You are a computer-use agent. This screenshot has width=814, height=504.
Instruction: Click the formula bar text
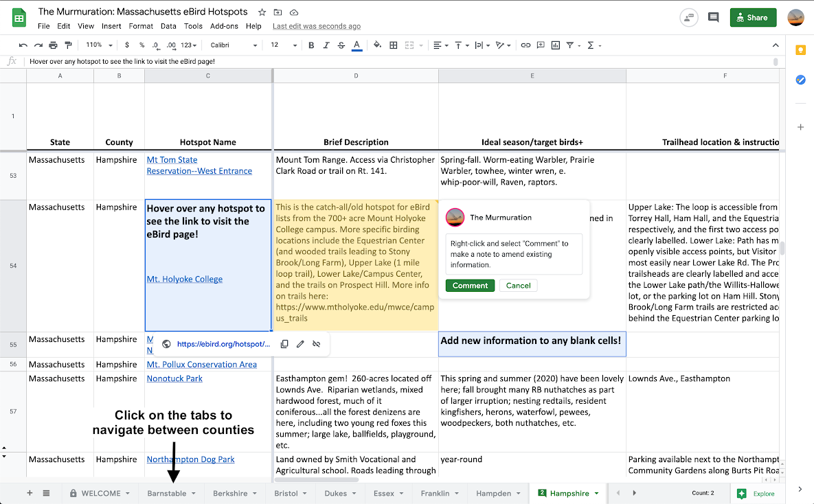(x=122, y=61)
